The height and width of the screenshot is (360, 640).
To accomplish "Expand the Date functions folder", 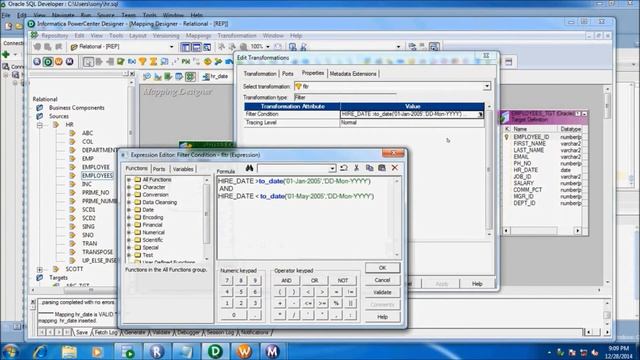I will pyautogui.click(x=129, y=210).
